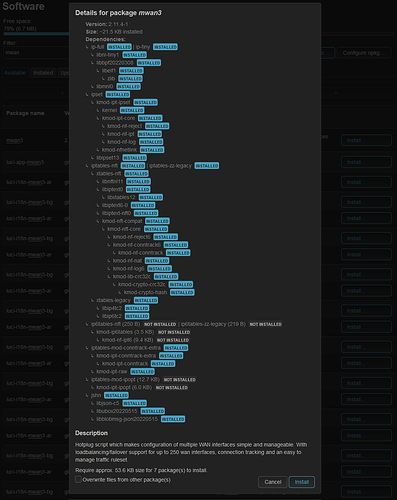Click the mwan3 package name in the list
Image resolution: width=397 pixels, height=500 pixels.
[15, 140]
